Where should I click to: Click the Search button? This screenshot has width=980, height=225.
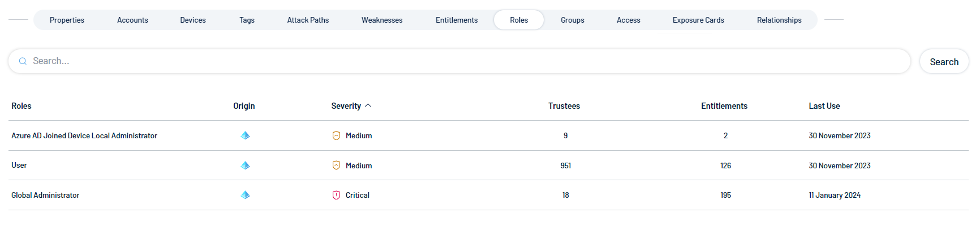(x=944, y=61)
